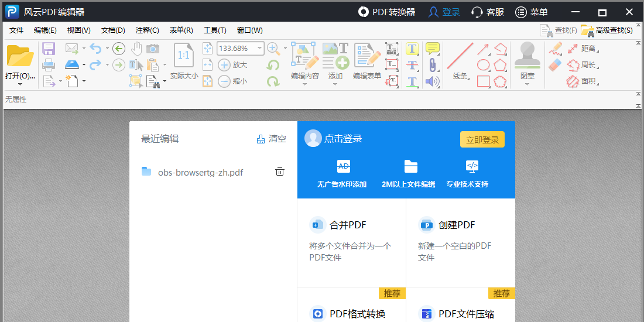Viewport: 644px width, 322px height.
Task: Open the 注释(C) menu
Action: [x=147, y=30]
